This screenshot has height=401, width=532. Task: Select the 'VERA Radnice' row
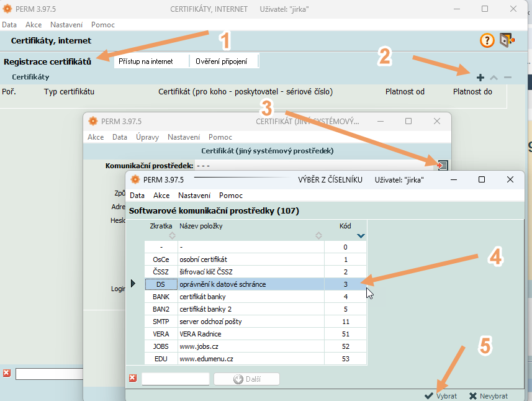click(x=256, y=334)
